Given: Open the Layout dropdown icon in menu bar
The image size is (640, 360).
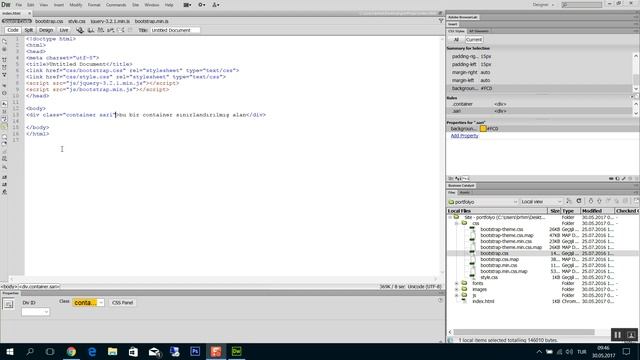Looking at the screenshot, I should pyautogui.click(x=187, y=5).
